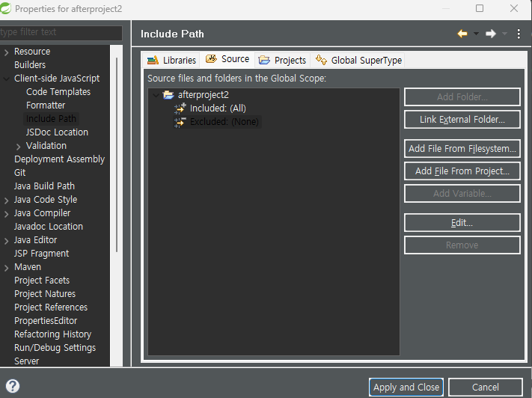Click the Add Variable button
The width and height of the screenshot is (532, 398).
coord(462,194)
